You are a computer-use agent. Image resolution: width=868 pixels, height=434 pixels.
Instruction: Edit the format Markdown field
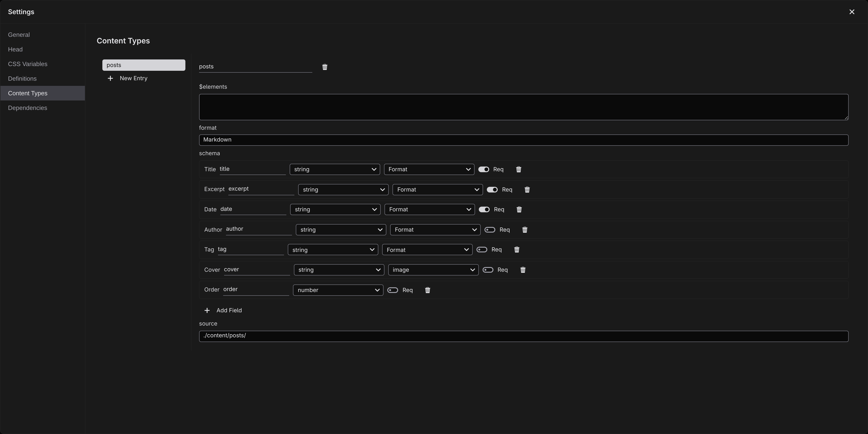[524, 140]
